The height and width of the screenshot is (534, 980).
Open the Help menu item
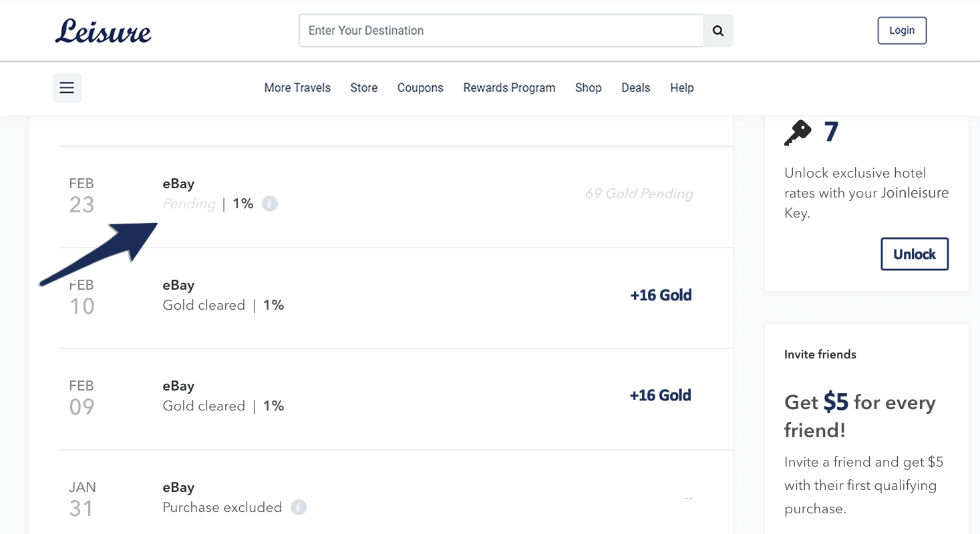(x=682, y=87)
